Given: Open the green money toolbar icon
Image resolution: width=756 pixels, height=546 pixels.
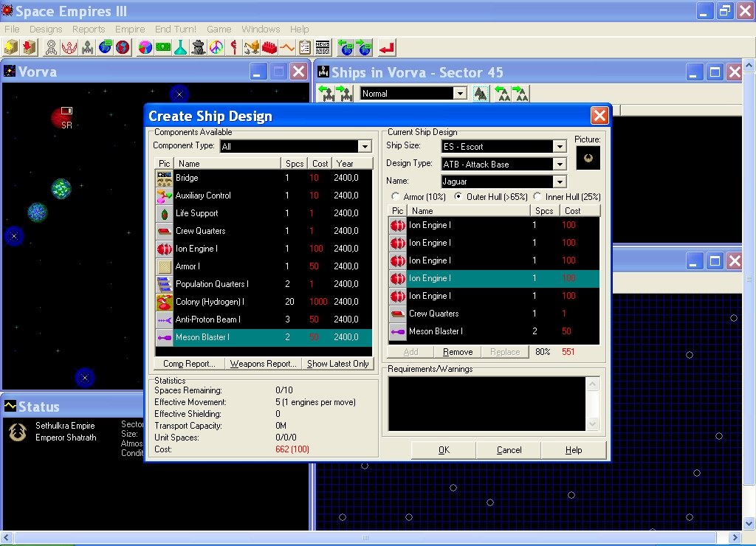Looking at the screenshot, I should tap(163, 48).
